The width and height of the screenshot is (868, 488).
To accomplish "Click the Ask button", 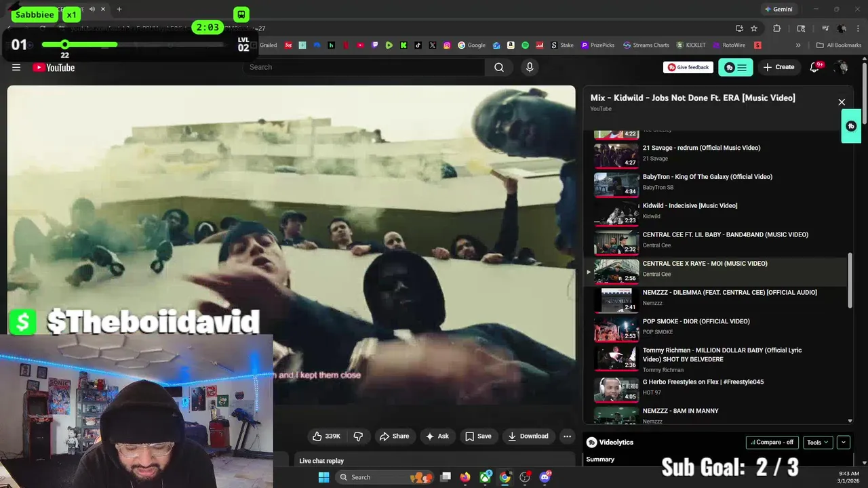I will [x=437, y=436].
